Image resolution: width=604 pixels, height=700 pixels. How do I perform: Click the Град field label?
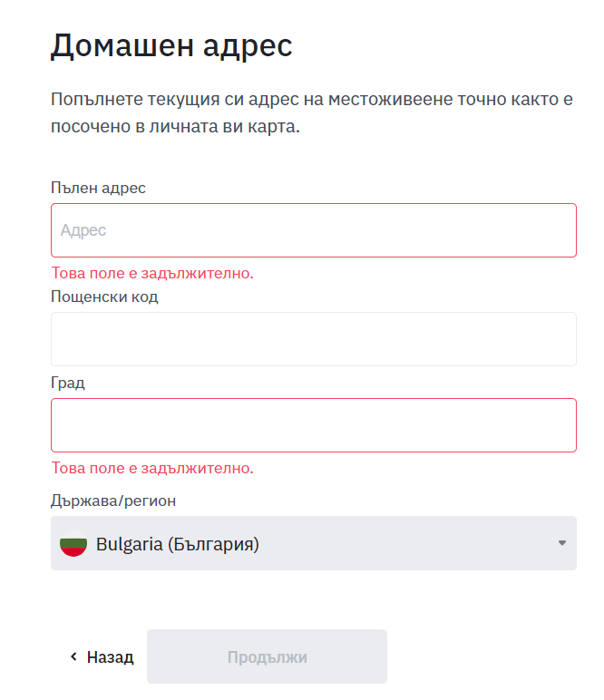(x=68, y=383)
